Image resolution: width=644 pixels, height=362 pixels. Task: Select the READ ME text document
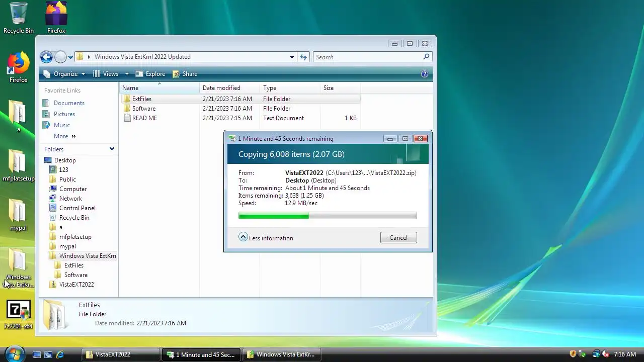(240, 118)
